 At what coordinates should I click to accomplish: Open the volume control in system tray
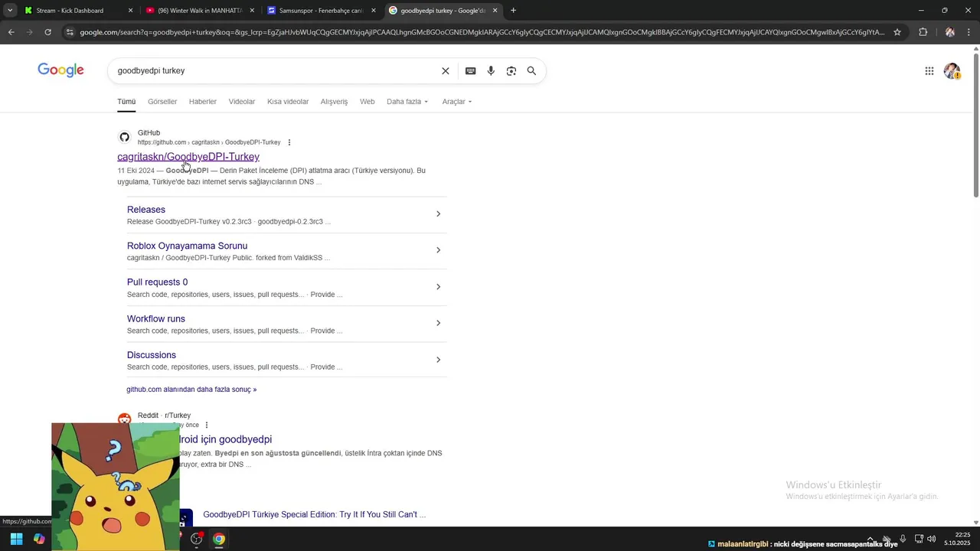coord(932,539)
